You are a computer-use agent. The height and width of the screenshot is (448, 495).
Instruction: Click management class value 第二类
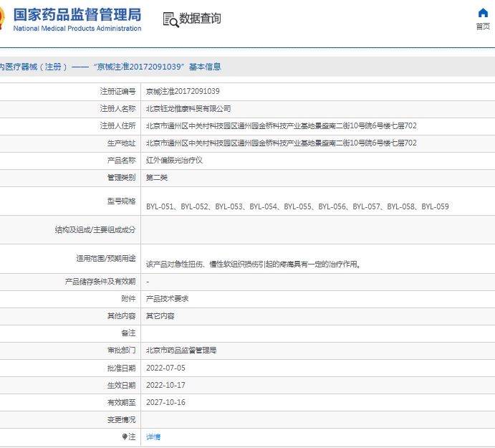157,178
